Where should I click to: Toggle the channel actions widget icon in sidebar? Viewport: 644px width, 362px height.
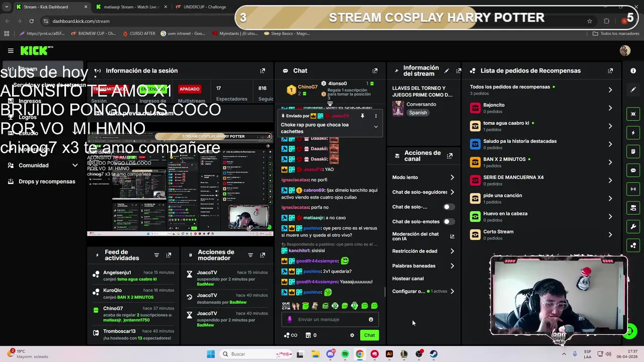[x=633, y=208]
